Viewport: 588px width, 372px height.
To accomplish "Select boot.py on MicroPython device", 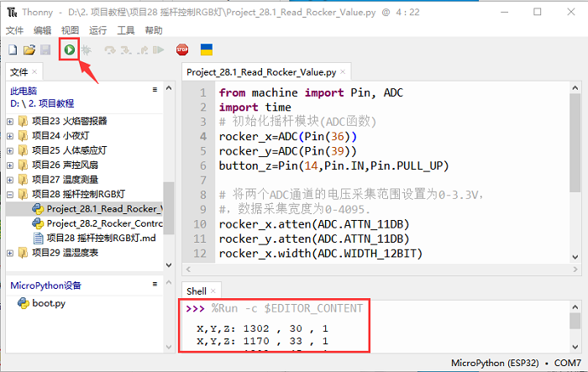I will point(49,303).
